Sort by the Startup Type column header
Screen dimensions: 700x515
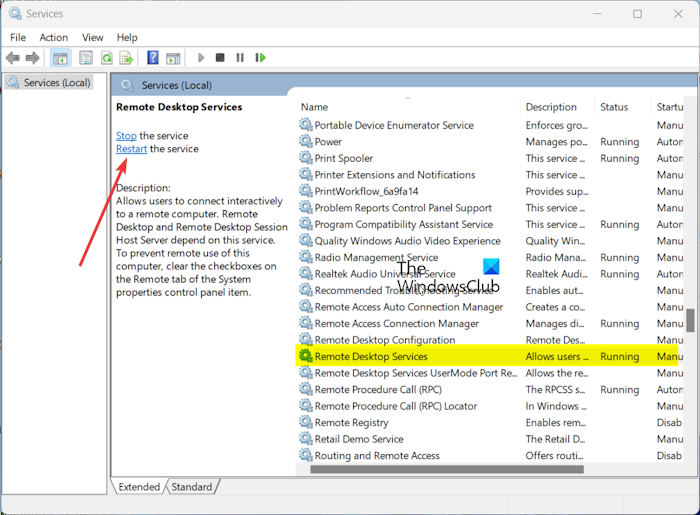tap(668, 107)
